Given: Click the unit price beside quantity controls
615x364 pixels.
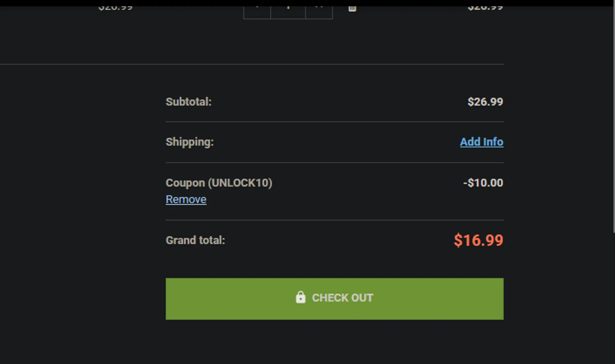Looking at the screenshot, I should coord(116,8).
